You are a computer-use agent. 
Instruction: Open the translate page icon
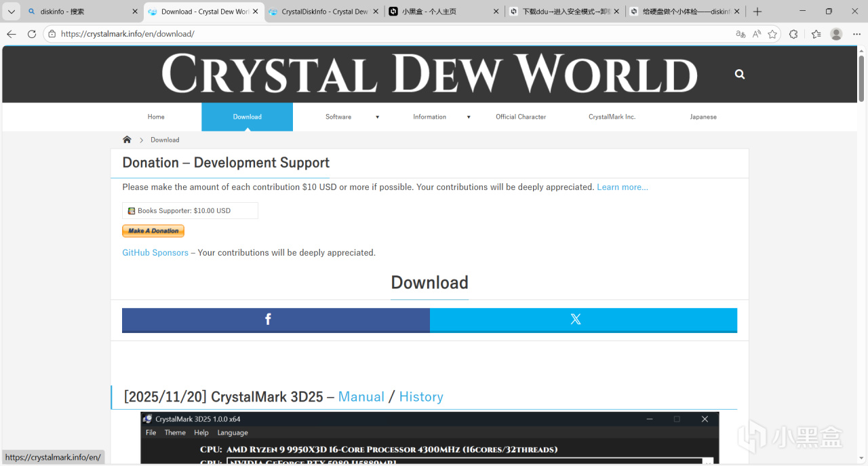click(x=741, y=34)
